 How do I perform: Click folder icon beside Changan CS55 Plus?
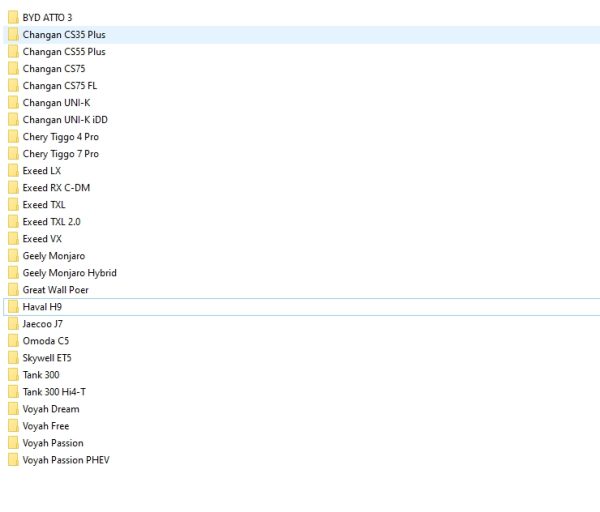[x=13, y=52]
